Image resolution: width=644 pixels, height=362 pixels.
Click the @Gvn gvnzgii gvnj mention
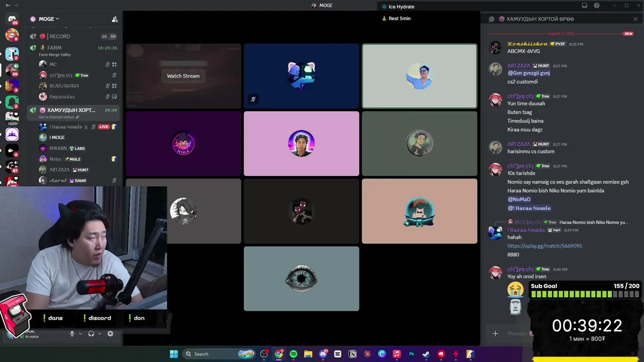point(528,73)
